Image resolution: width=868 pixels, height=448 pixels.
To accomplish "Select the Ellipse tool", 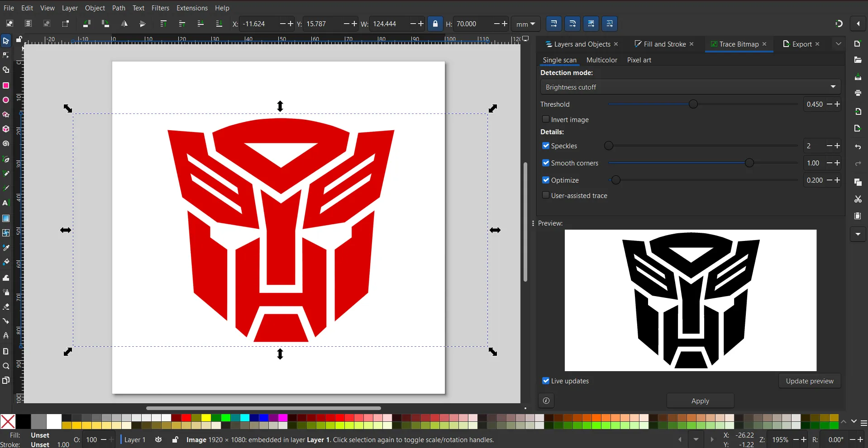I will (6, 100).
